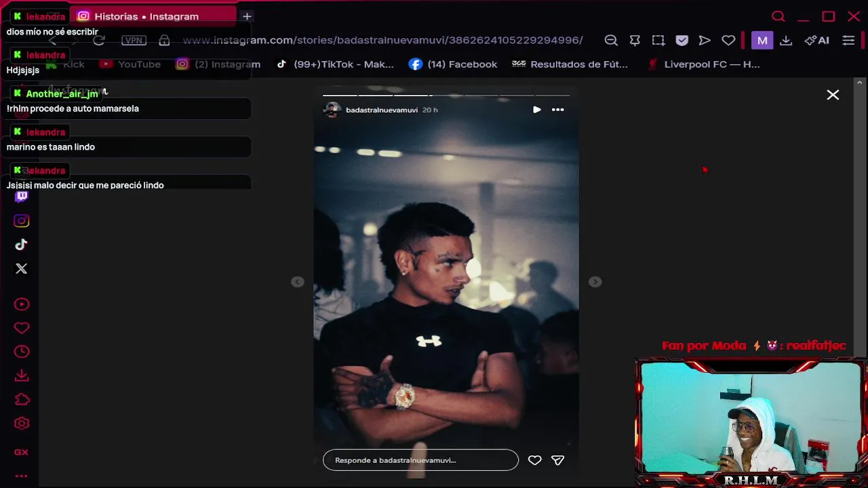
Task: Open the History clock in the sidebar
Action: coord(22,352)
